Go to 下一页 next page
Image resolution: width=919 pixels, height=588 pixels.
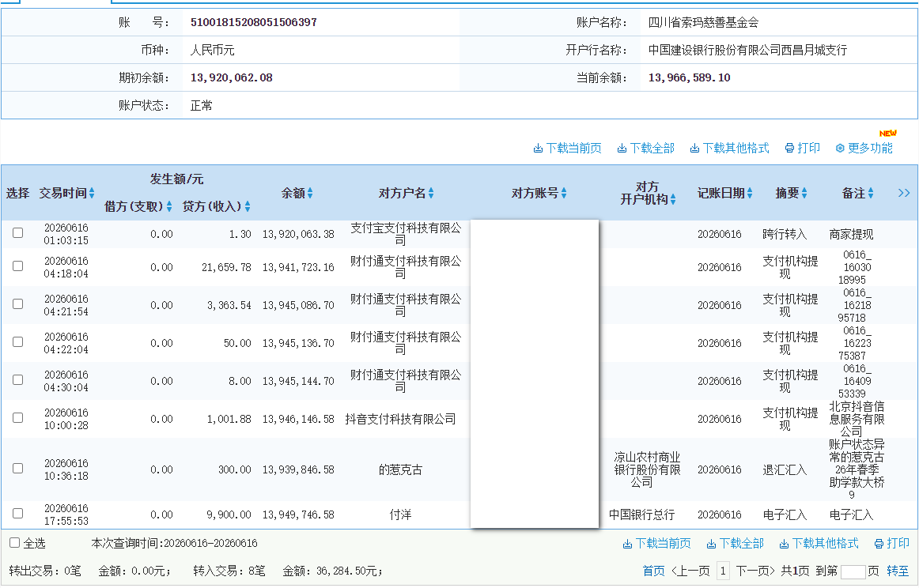pos(755,571)
